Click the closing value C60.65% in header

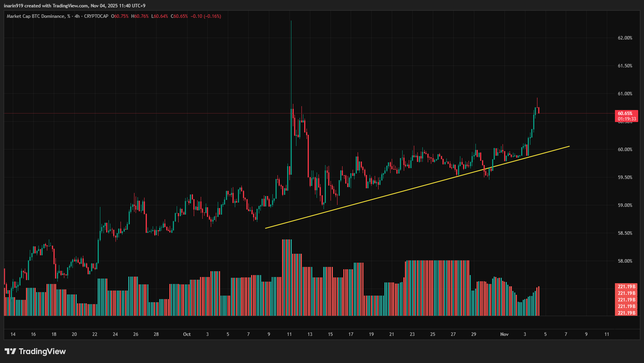point(179,16)
